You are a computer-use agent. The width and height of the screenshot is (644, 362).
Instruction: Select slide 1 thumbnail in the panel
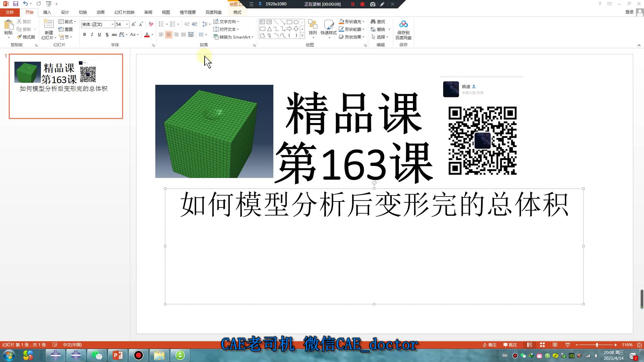[65, 85]
